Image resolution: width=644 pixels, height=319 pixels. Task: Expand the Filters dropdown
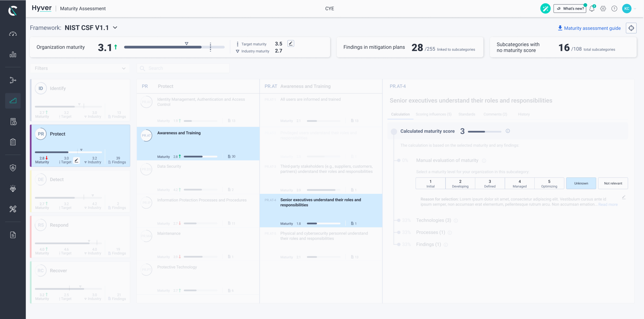(x=80, y=68)
